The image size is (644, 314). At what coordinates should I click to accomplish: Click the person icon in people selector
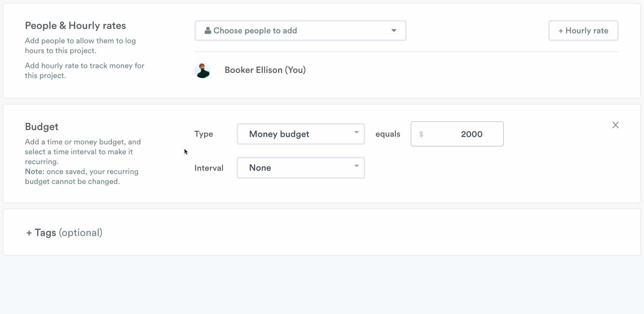(x=208, y=30)
